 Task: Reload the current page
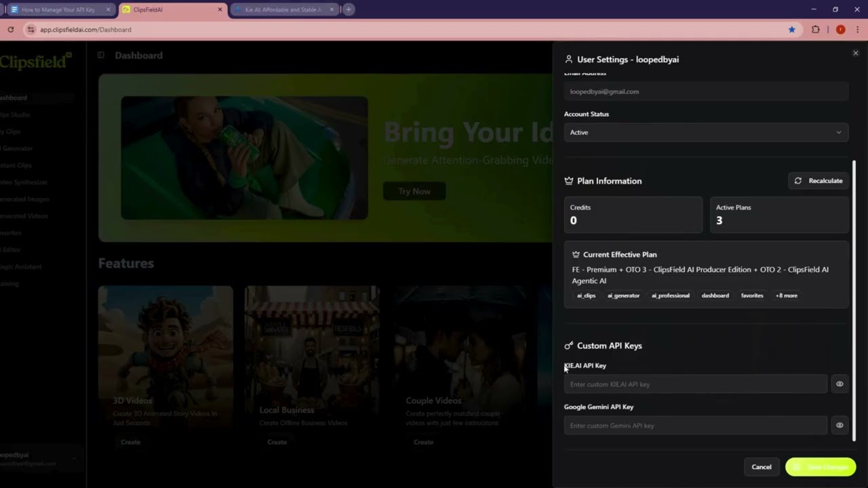pos(10,29)
